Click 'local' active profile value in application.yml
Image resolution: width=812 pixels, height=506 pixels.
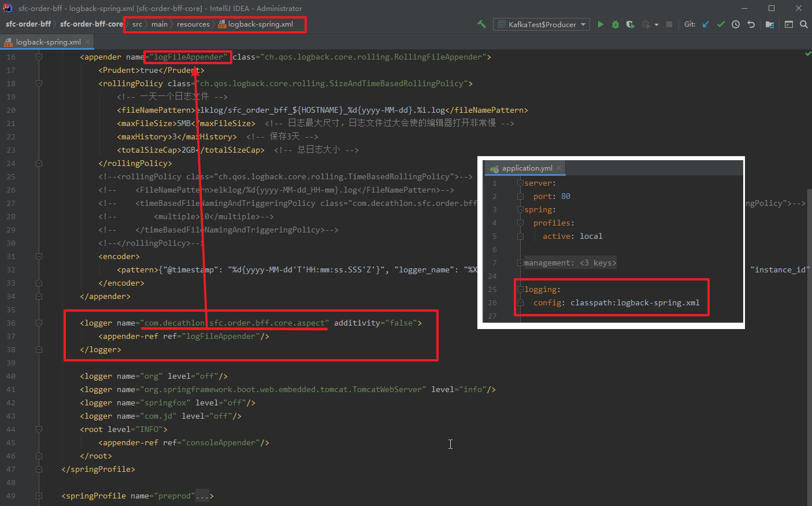point(591,236)
